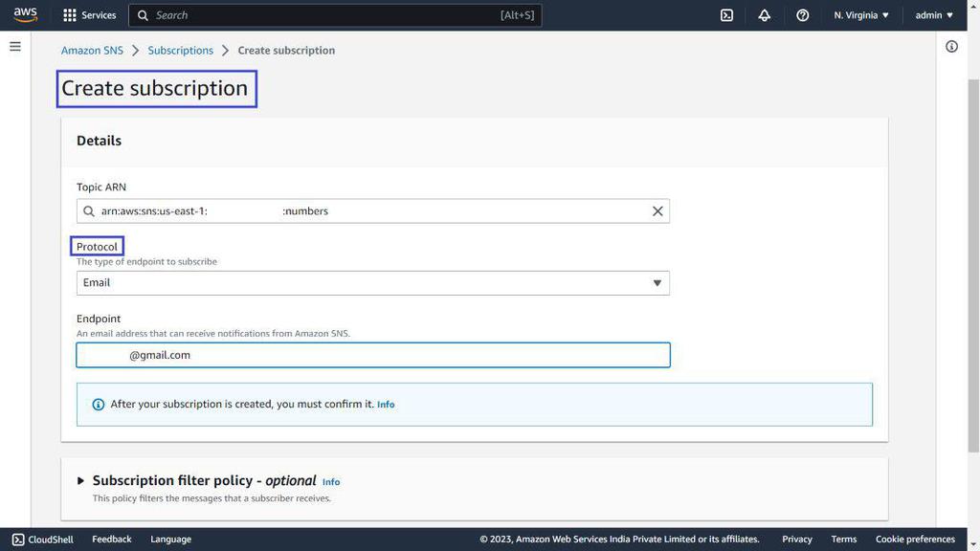Viewport: 980px width, 551px height.
Task: Open the Privacy link
Action: (x=797, y=540)
